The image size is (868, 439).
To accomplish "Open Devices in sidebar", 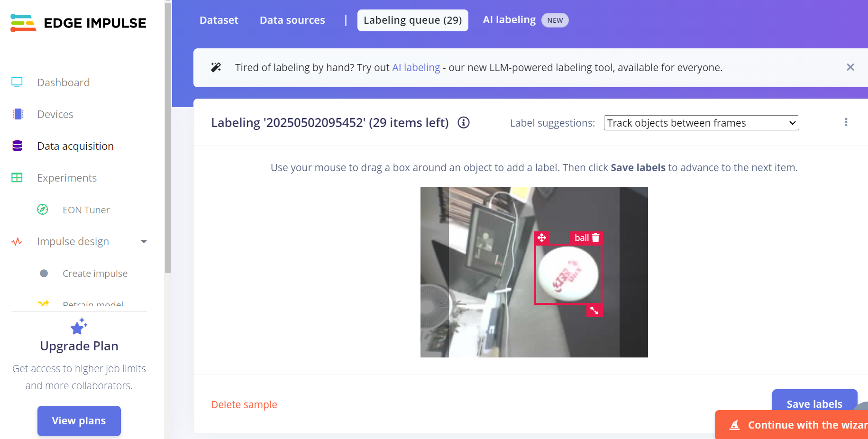I will [x=55, y=114].
